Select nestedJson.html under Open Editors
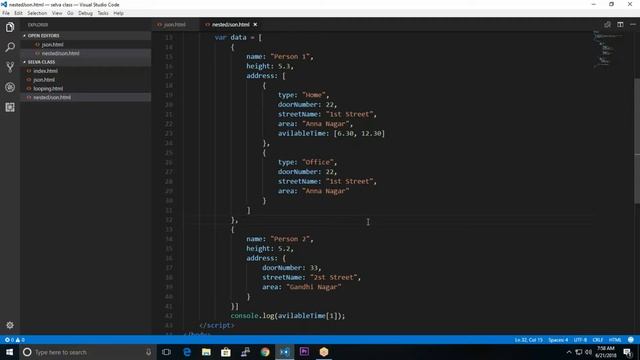The image size is (640, 360). (86, 53)
